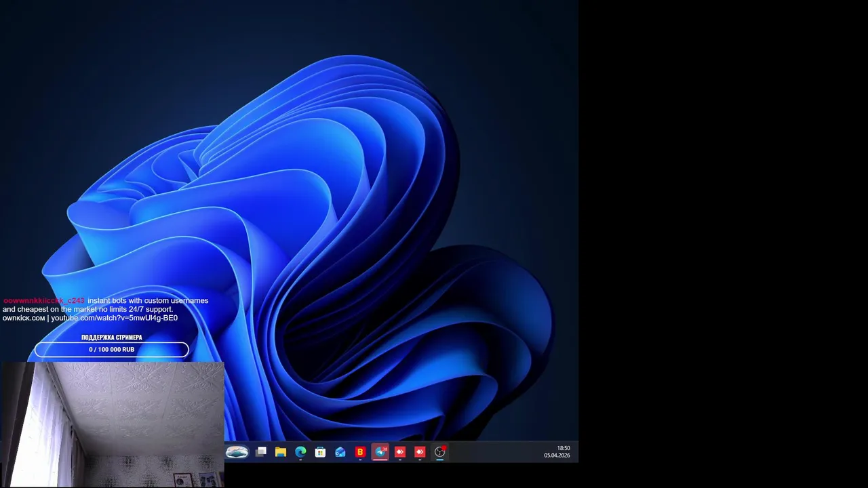Image resolution: width=868 pixels, height=488 pixels.
Task: Open AnyDesk icon beside OBS Studio
Action: pyautogui.click(x=420, y=452)
